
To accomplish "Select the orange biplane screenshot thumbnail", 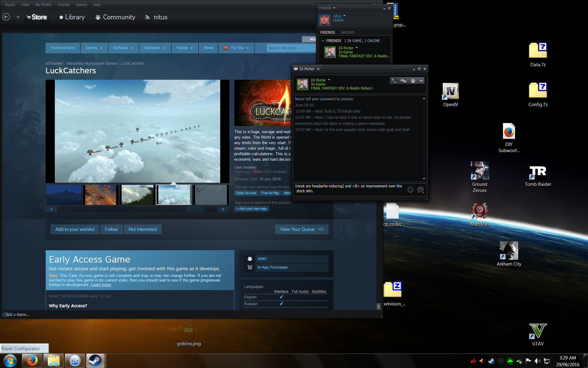I will 100,195.
